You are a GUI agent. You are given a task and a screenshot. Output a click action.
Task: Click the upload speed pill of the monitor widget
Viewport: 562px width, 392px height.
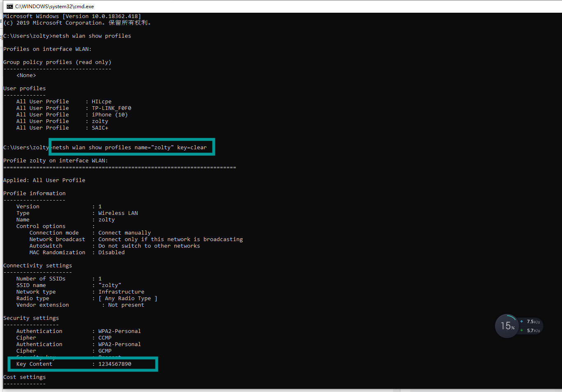530,321
